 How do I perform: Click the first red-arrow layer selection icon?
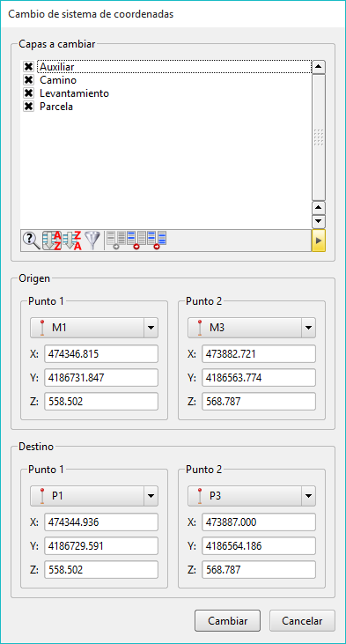[136, 241]
